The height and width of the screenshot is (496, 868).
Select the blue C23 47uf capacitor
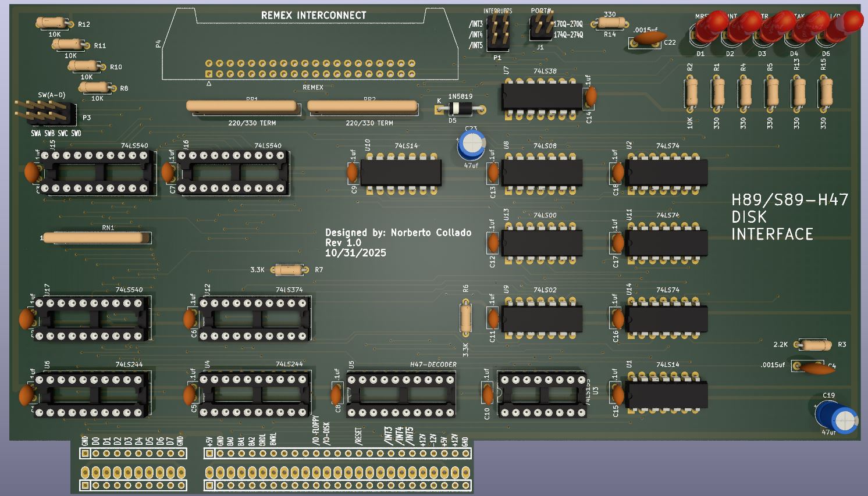tap(471, 144)
